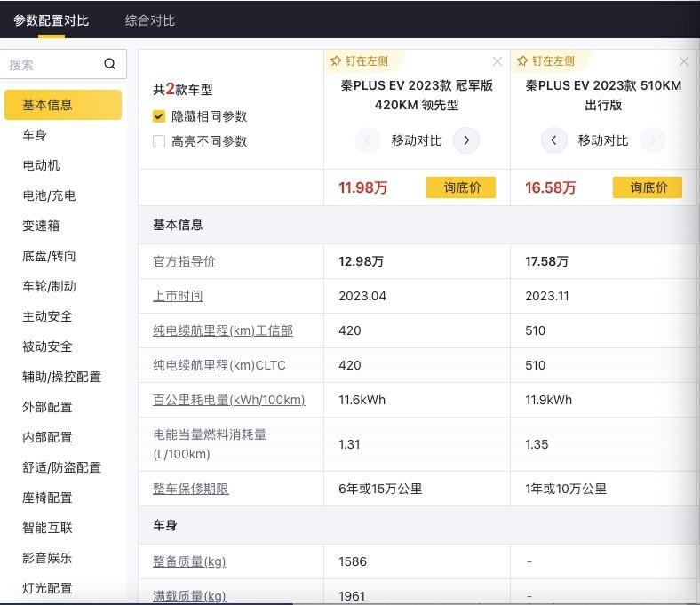Open 内部配置 section
This screenshot has height=605, width=700.
[47, 437]
